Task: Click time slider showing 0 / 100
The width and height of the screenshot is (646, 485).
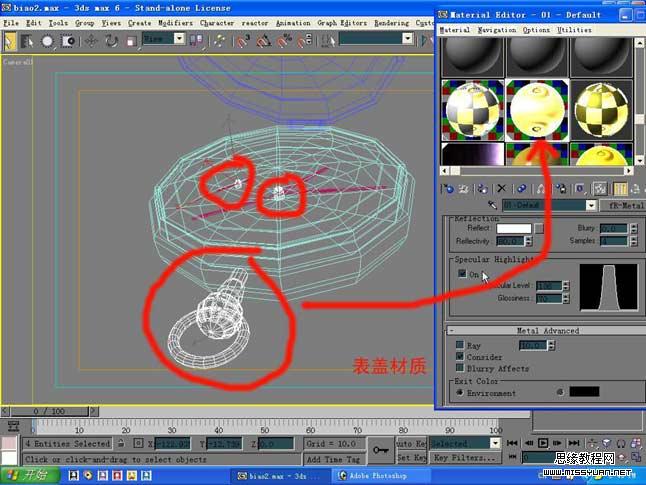Action: (x=49, y=411)
